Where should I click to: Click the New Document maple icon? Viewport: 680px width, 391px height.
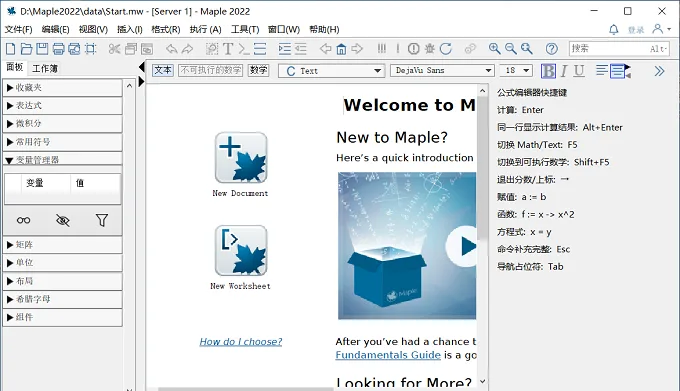241,158
